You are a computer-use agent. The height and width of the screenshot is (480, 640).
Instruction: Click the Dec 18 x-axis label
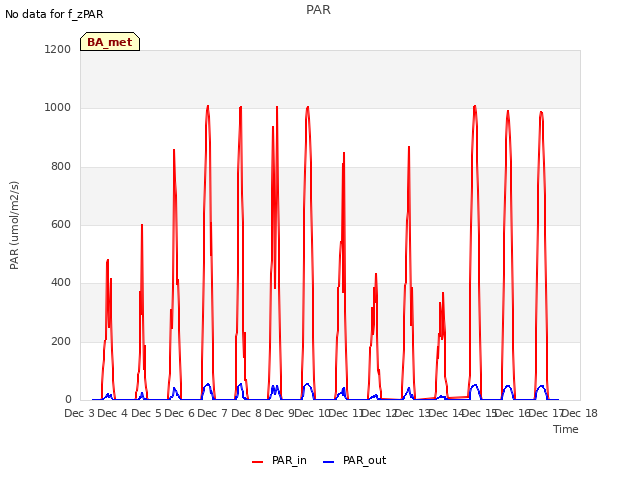580,413
